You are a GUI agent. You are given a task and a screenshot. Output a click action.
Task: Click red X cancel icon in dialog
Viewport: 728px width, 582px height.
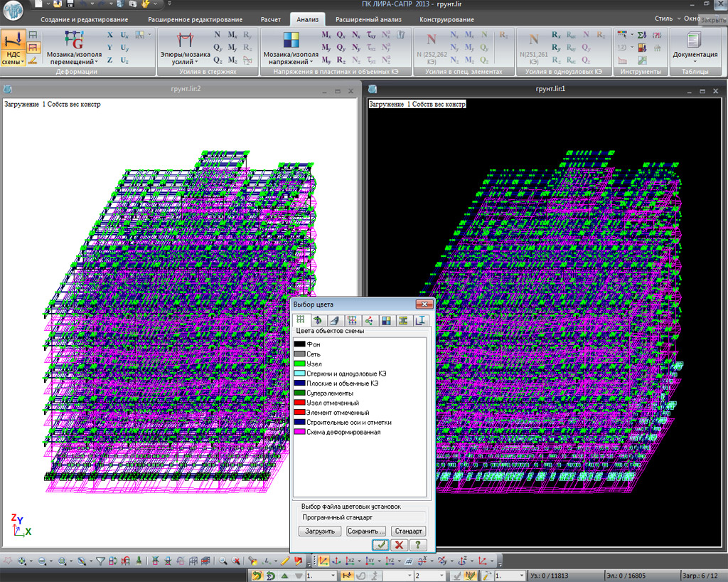click(399, 544)
